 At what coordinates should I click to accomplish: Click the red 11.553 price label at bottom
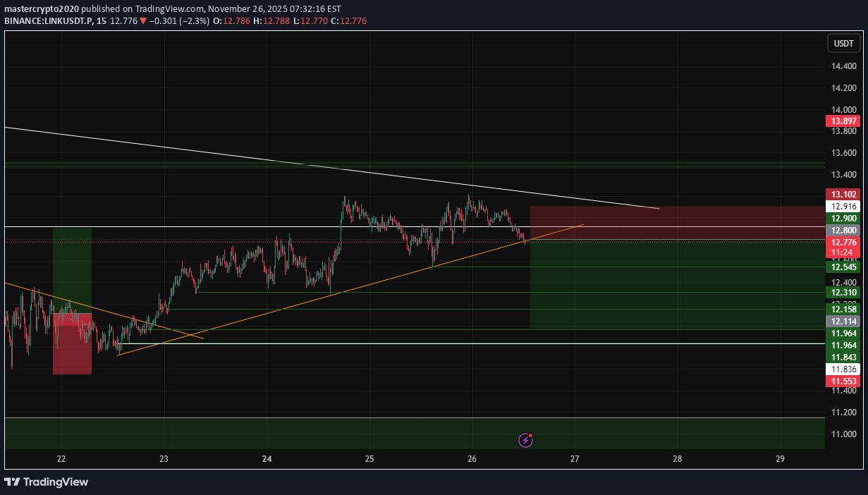pyautogui.click(x=843, y=381)
